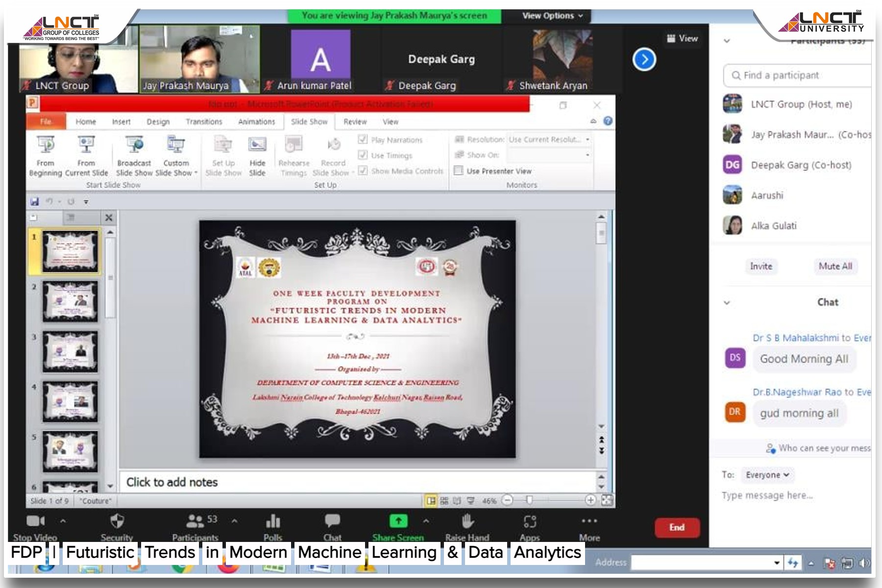Click the next participants arrow button

644,60
